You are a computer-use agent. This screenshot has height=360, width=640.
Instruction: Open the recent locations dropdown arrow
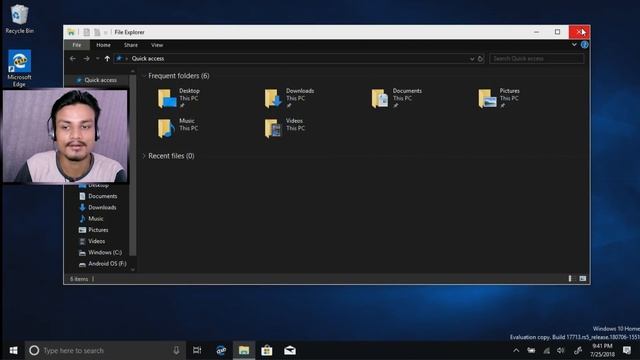(98, 59)
